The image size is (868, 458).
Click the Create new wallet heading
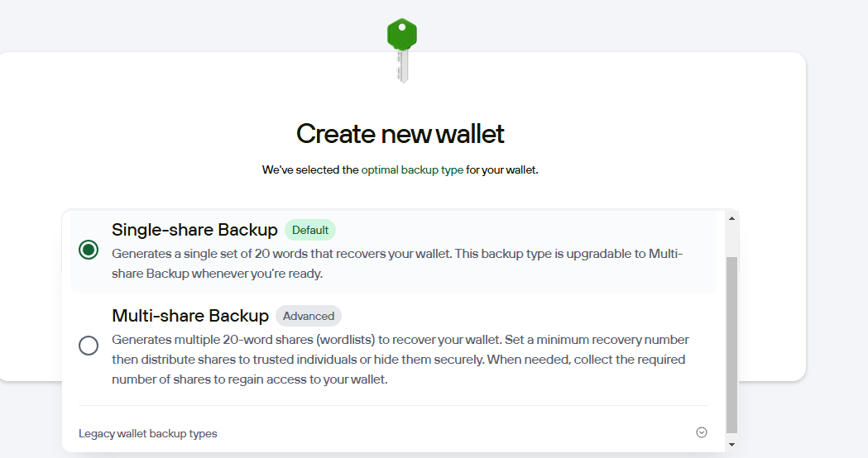pyautogui.click(x=400, y=134)
